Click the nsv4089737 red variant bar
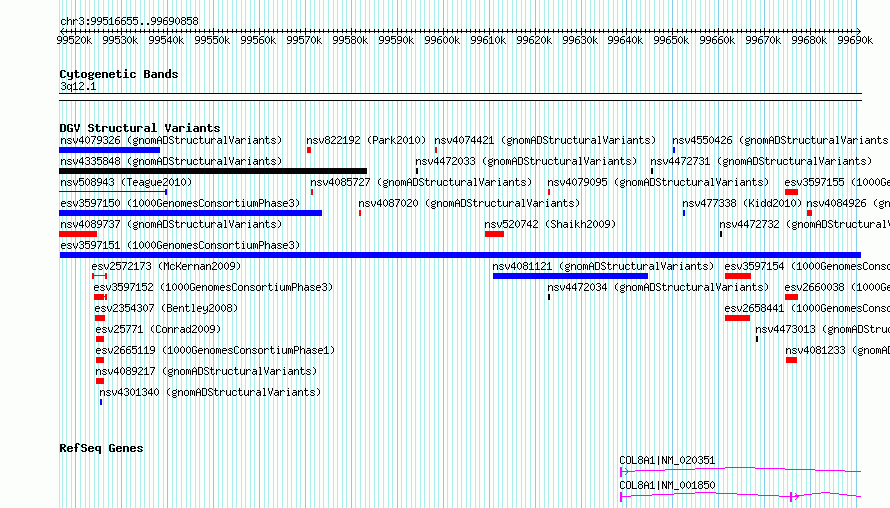This screenshot has height=508, width=890. pos(78,234)
